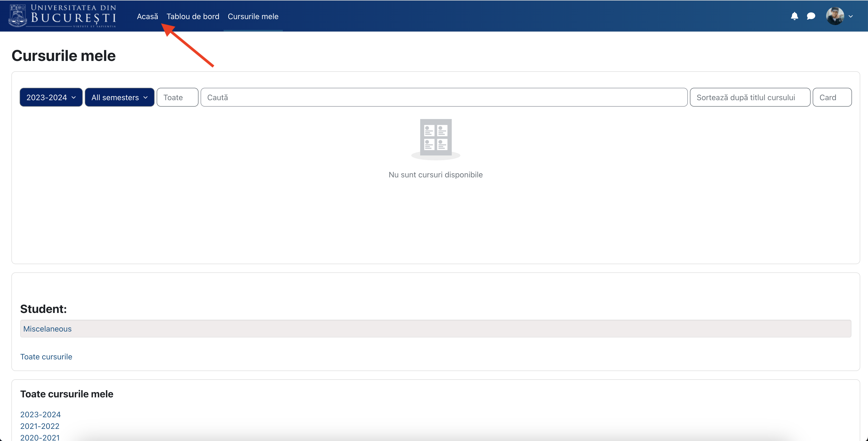Image resolution: width=868 pixels, height=441 pixels.
Task: Open the 2023-2024 courses link
Action: tap(40, 414)
